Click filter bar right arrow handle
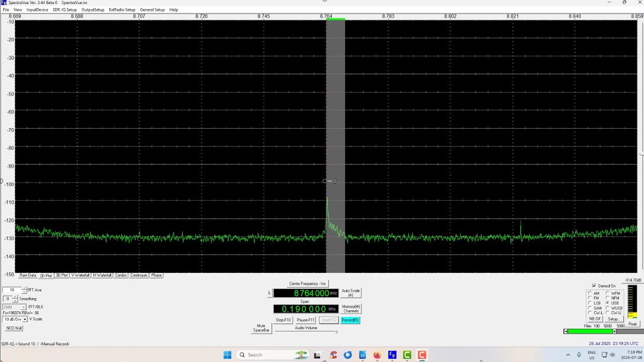This screenshot has height=362, width=644. [x=614, y=331]
